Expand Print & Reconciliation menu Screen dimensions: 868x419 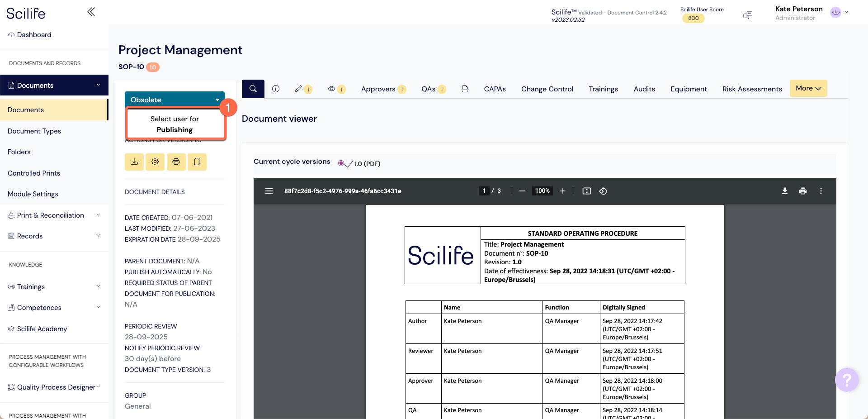tap(54, 215)
